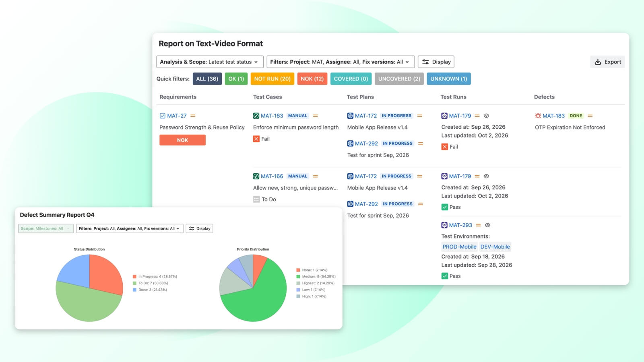The image size is (644, 362).
Task: Click the priority icon beside MAT-166 MANUAL
Action: [316, 176]
